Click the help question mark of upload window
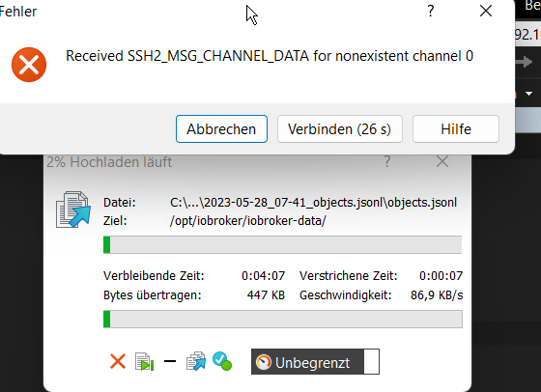The image size is (541, 392). [387, 161]
